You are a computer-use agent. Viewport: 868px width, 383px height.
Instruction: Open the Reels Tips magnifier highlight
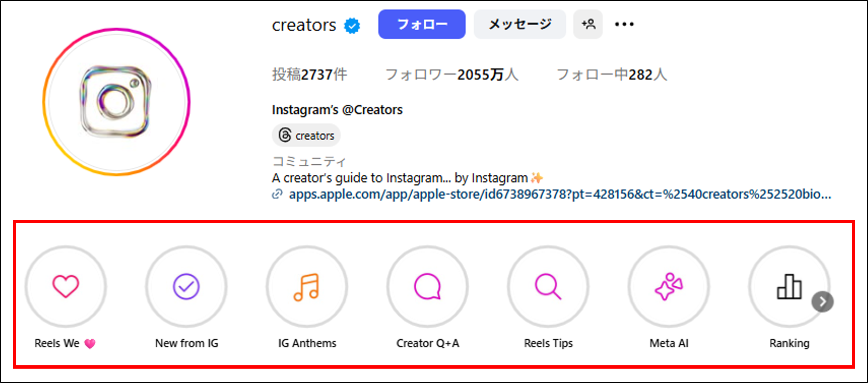(x=548, y=287)
